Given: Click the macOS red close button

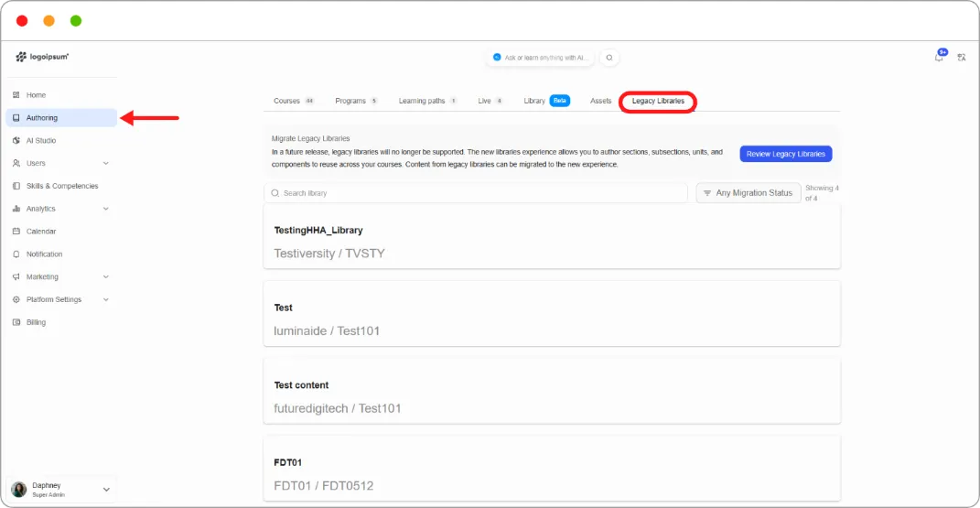Looking at the screenshot, I should click(x=22, y=21).
